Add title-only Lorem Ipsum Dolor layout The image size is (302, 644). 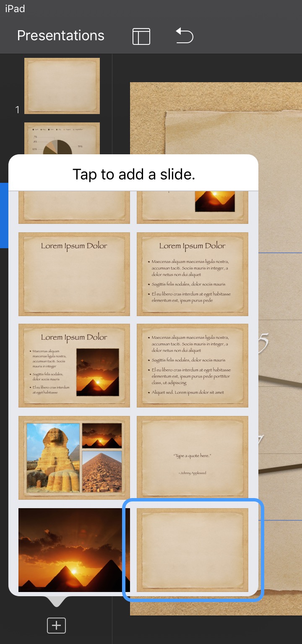(74, 274)
